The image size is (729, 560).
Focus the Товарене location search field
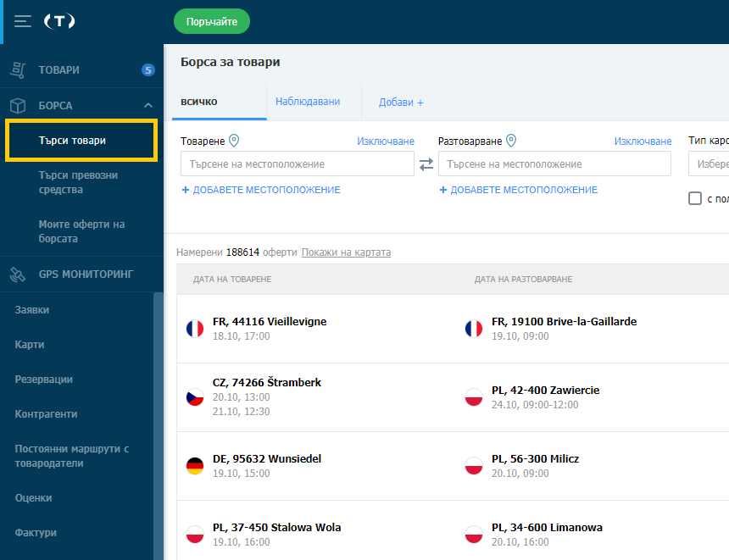pyautogui.click(x=298, y=164)
